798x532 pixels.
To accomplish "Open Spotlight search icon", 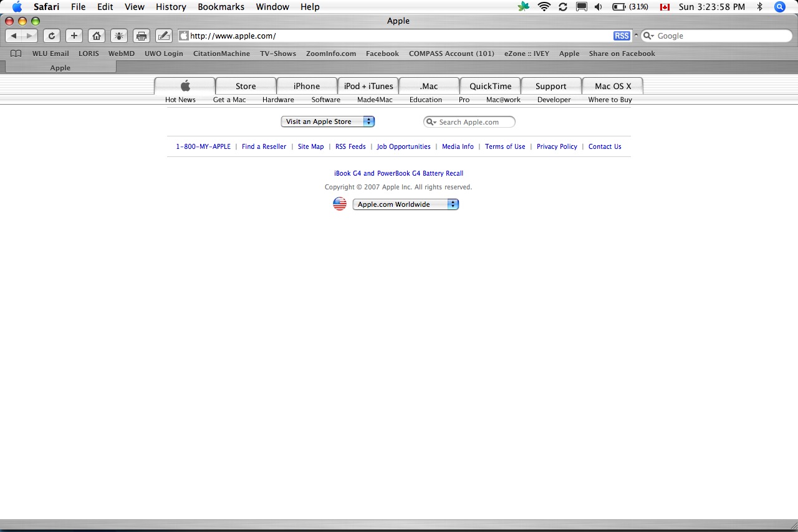I will [780, 7].
